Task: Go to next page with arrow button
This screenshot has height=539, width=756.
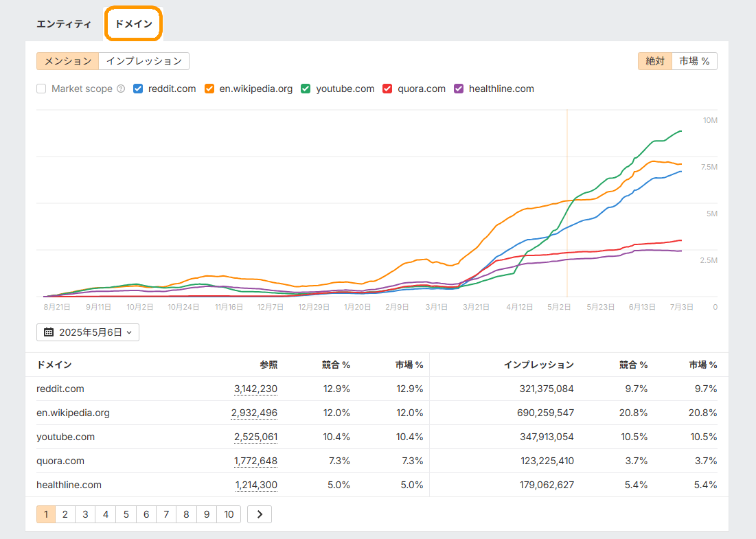Action: (260, 514)
